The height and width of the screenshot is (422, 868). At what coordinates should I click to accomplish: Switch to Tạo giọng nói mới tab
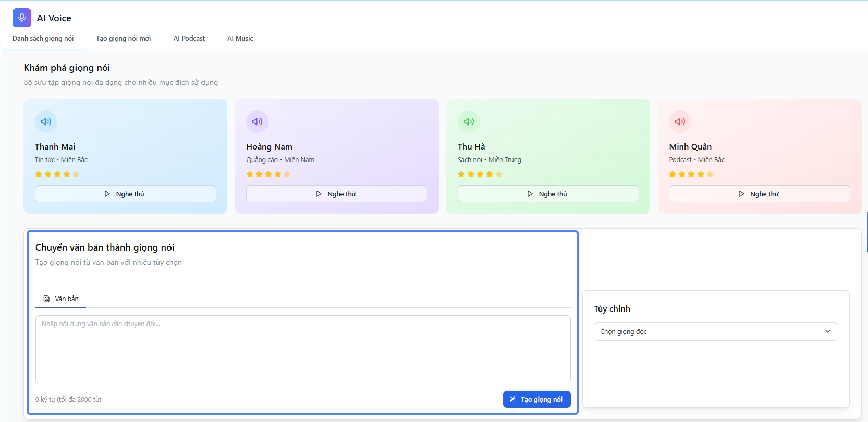[x=123, y=39]
